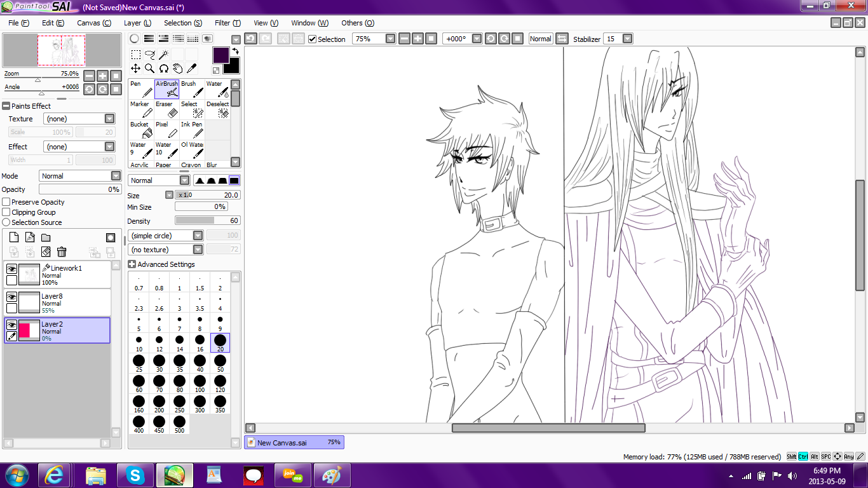
Task: Enable the Preserve Opacity checkbox
Action: [x=6, y=202]
